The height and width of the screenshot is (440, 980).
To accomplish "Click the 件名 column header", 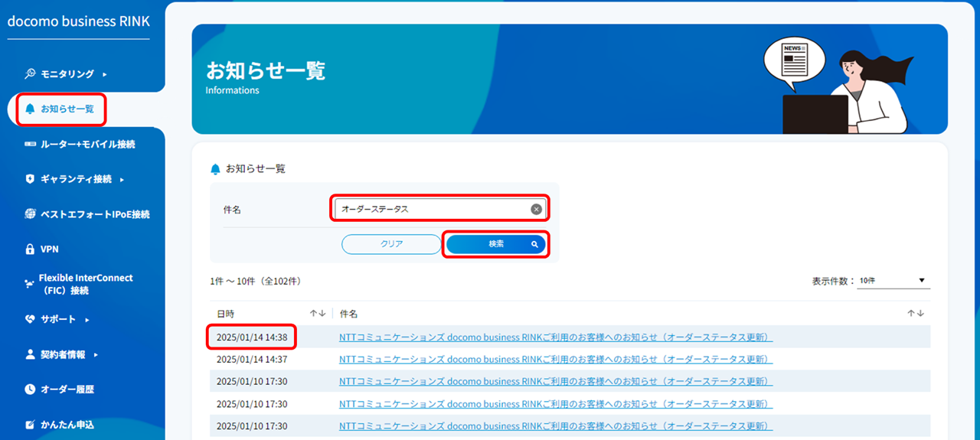I will tap(348, 314).
